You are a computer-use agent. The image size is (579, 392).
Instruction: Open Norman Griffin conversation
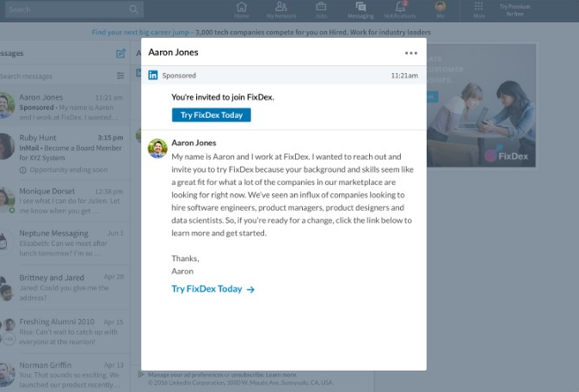coord(65,374)
